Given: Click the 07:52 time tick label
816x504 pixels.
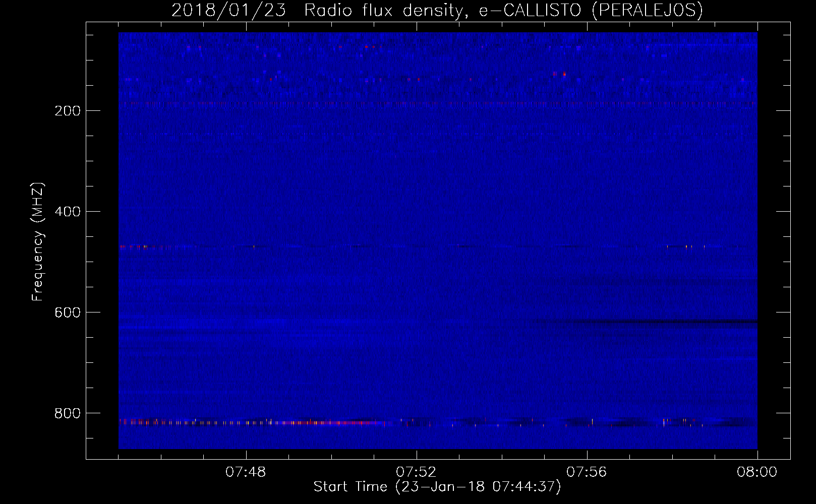Looking at the screenshot, I should tap(416, 472).
